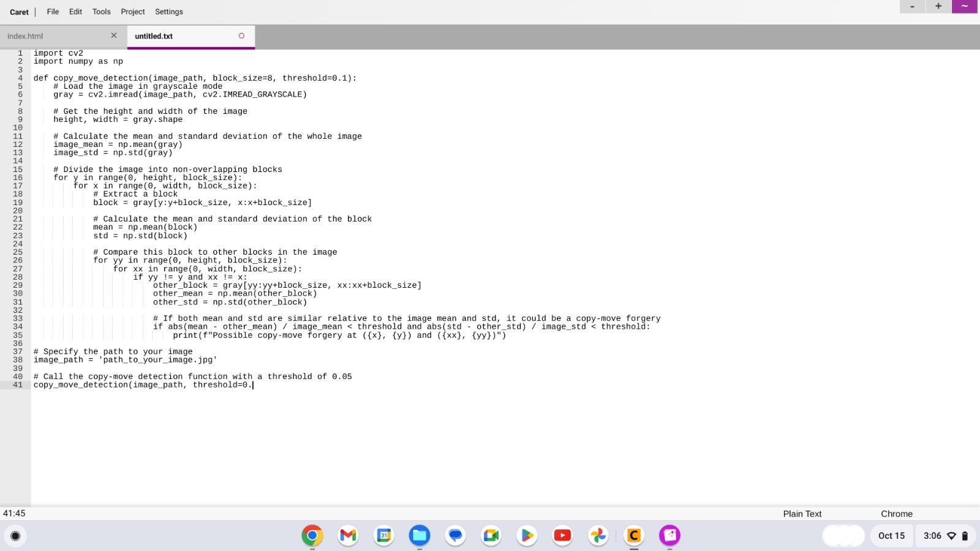Open the Google Play Store icon

[526, 535]
